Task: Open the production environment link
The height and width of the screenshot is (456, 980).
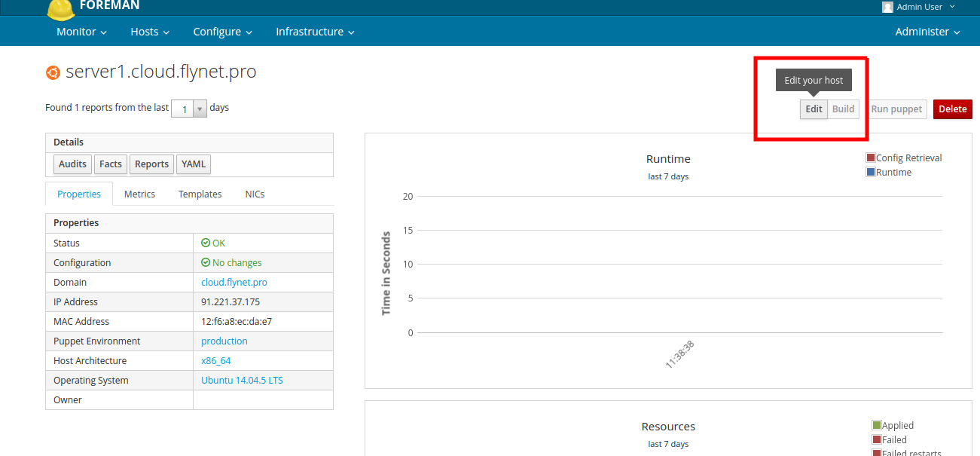Action: pyautogui.click(x=224, y=341)
